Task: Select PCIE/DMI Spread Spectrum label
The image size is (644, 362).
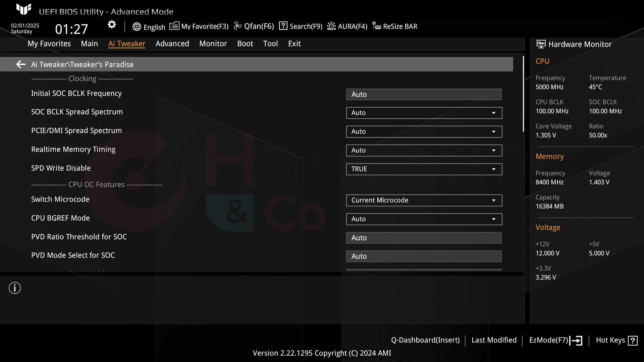Action: 76,131
